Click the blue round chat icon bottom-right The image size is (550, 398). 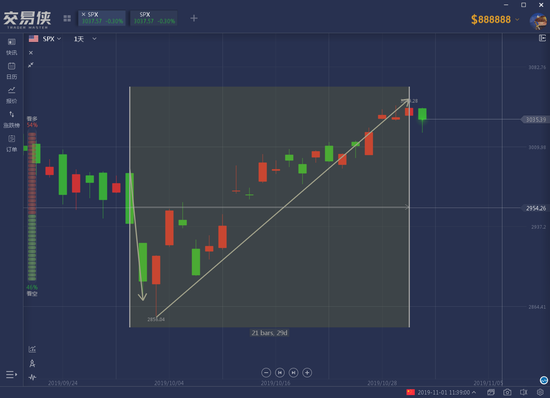pos(544,380)
